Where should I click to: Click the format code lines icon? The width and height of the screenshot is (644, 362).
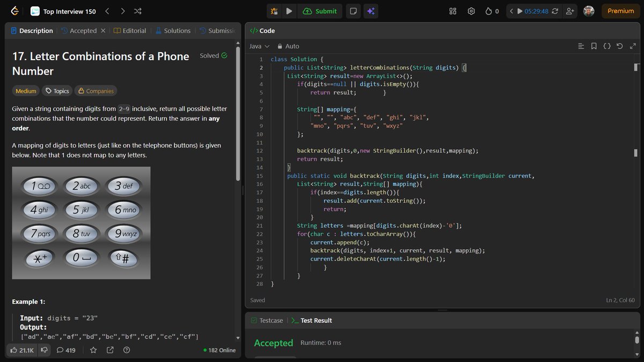(x=581, y=46)
